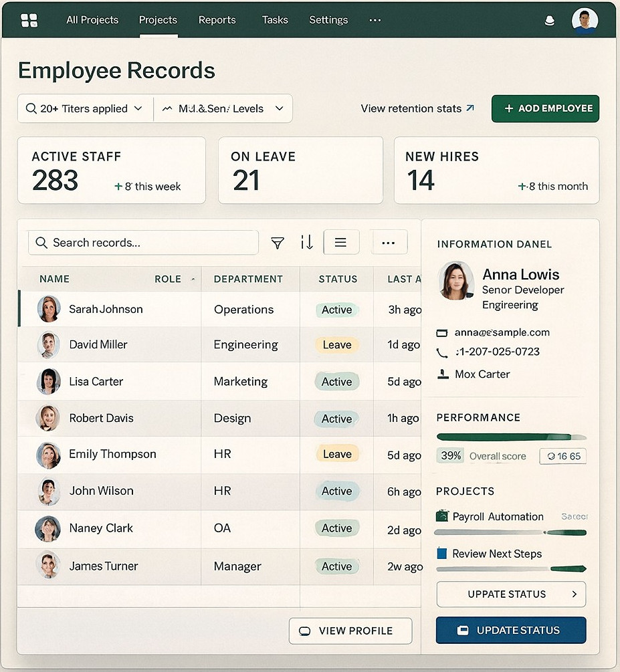Select the list view icon in the toolbar
This screenshot has height=672, width=620.
341,241
